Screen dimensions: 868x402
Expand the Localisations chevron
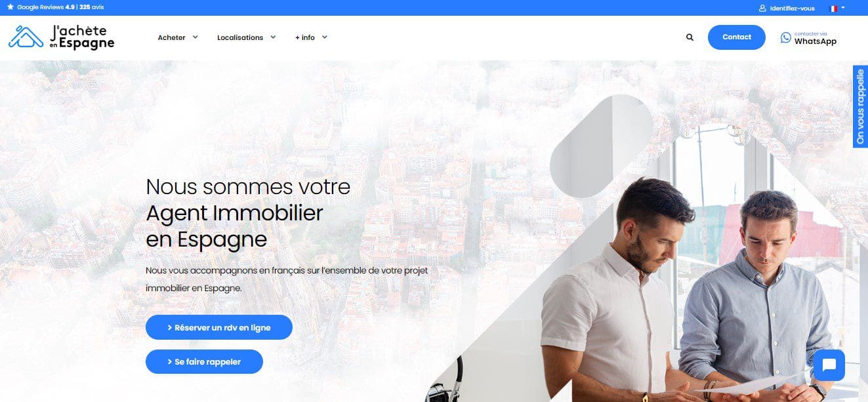click(x=273, y=37)
